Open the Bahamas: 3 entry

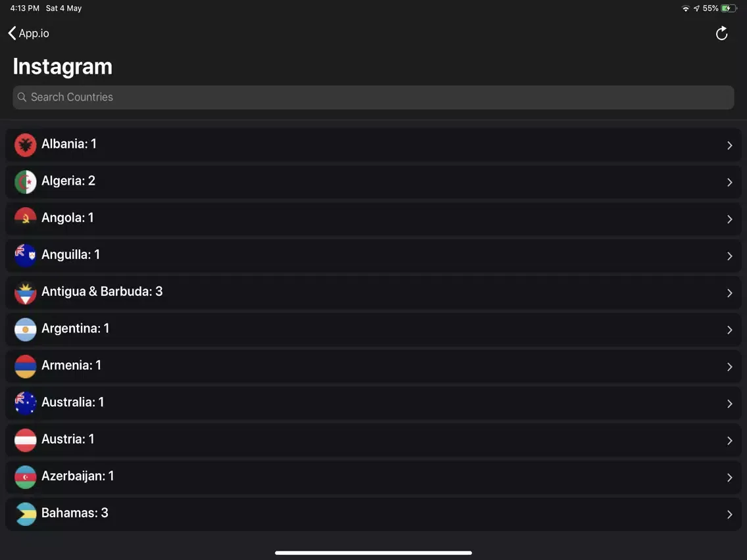click(x=74, y=513)
